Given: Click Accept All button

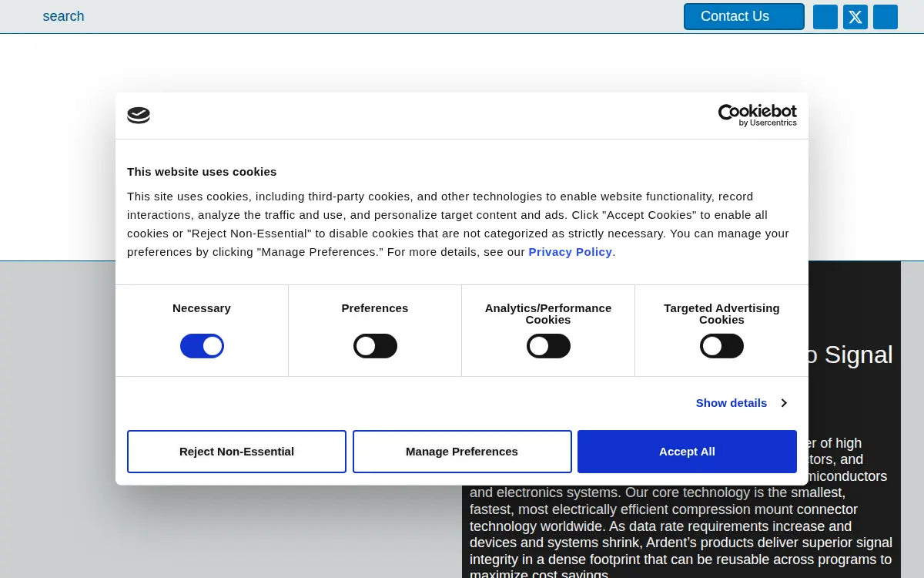Looking at the screenshot, I should [687, 452].
